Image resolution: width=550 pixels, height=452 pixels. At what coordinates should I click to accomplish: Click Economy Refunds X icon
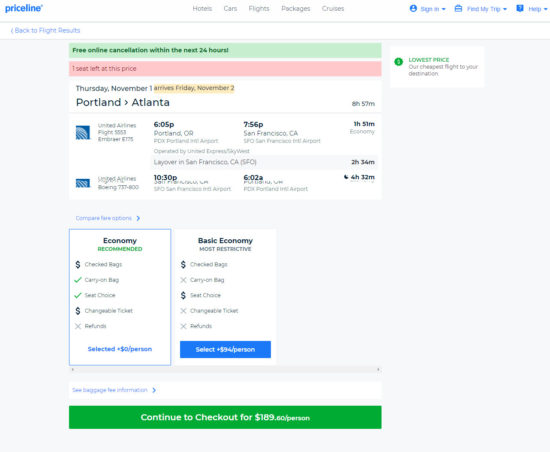[78, 326]
